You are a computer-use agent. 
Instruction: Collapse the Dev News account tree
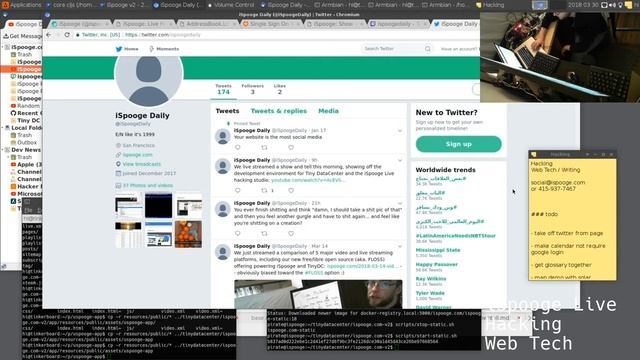tap(3, 150)
